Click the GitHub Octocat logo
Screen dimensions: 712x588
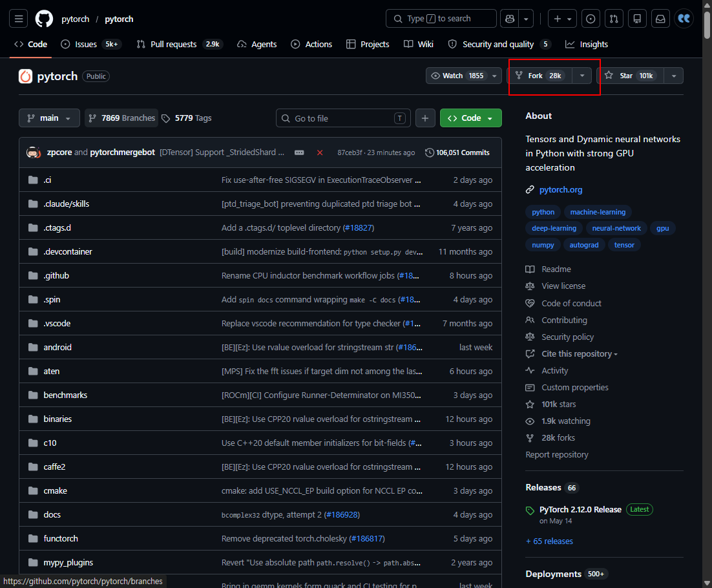pos(44,19)
